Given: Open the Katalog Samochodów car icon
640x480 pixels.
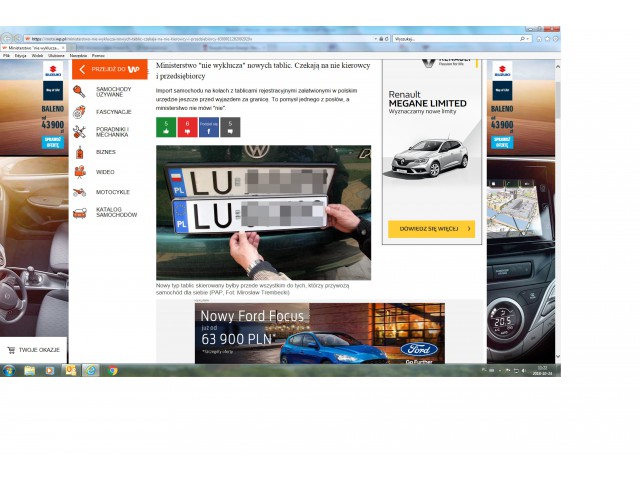Looking at the screenshot, I should click(x=79, y=212).
